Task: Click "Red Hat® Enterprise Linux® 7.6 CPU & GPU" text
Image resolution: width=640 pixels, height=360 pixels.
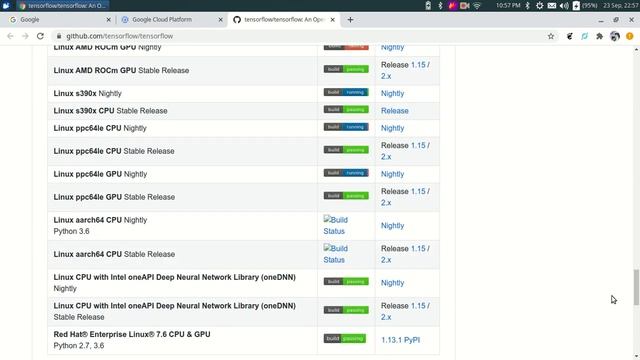Action: tap(132, 334)
